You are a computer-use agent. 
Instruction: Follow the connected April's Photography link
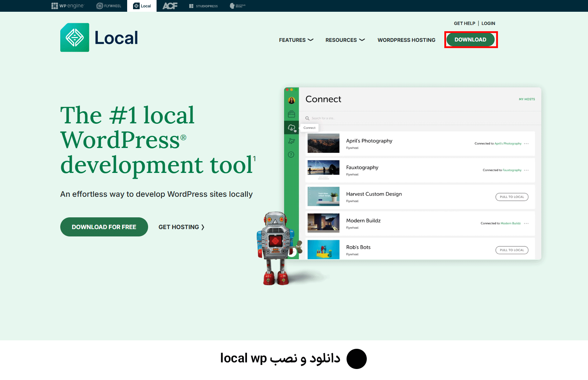(x=508, y=144)
